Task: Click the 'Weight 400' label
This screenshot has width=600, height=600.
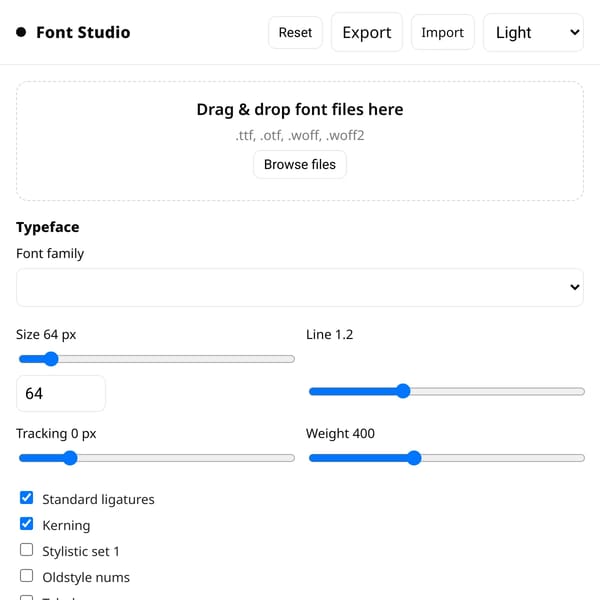Action: (340, 434)
